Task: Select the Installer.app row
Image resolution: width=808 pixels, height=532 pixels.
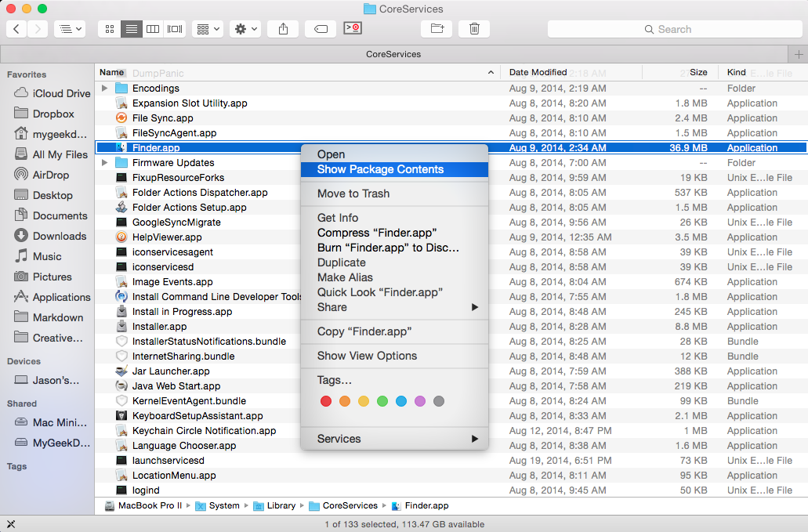Action: click(451, 326)
